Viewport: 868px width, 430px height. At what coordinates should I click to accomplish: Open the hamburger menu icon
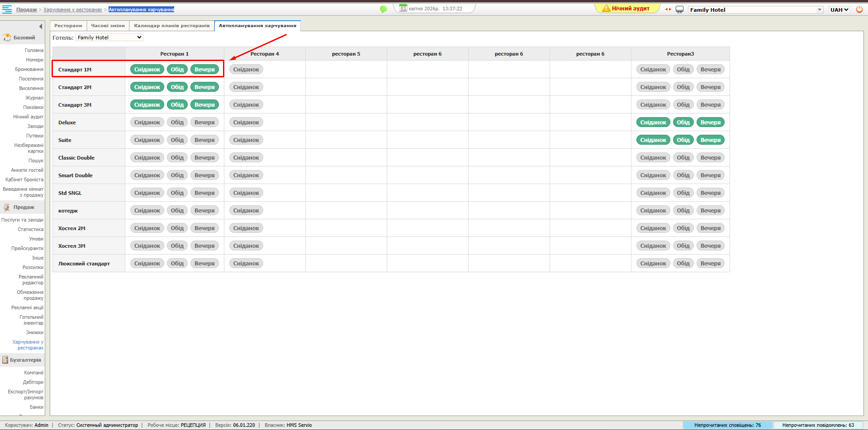click(7, 9)
